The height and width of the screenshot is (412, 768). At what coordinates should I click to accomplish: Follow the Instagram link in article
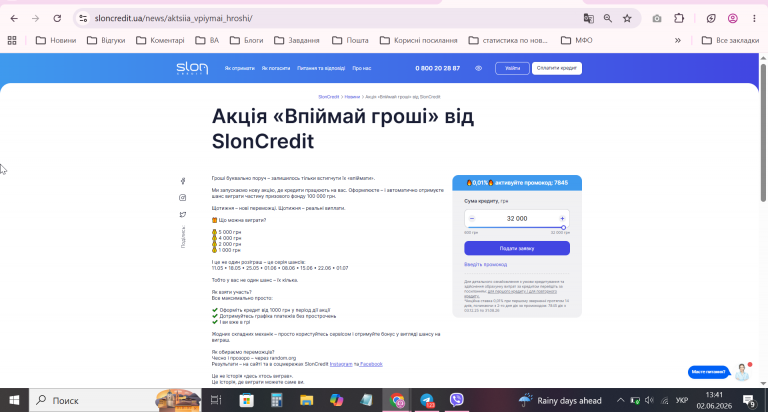point(341,364)
